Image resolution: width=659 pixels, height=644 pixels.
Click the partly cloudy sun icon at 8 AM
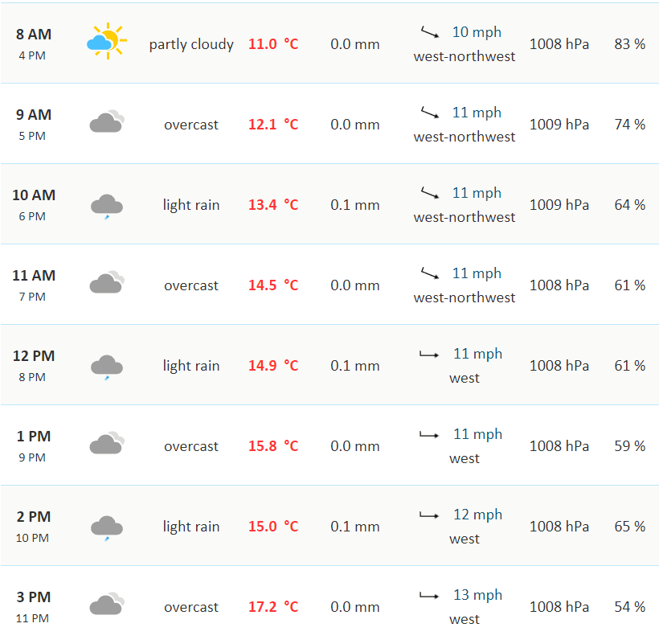point(106,42)
